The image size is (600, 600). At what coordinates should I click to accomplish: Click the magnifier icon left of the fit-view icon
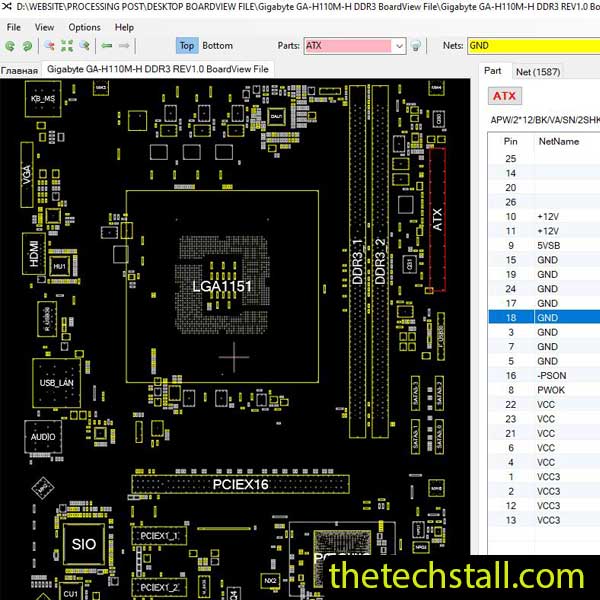pos(49,46)
